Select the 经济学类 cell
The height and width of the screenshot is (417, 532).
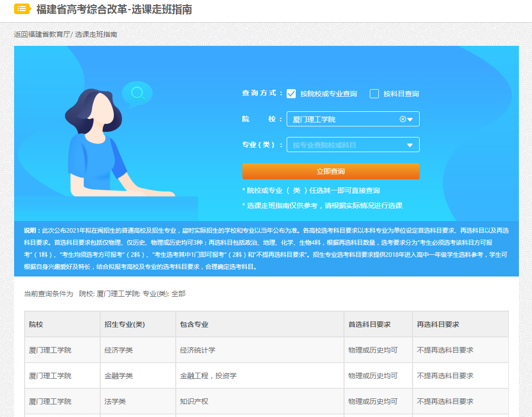[x=138, y=350]
